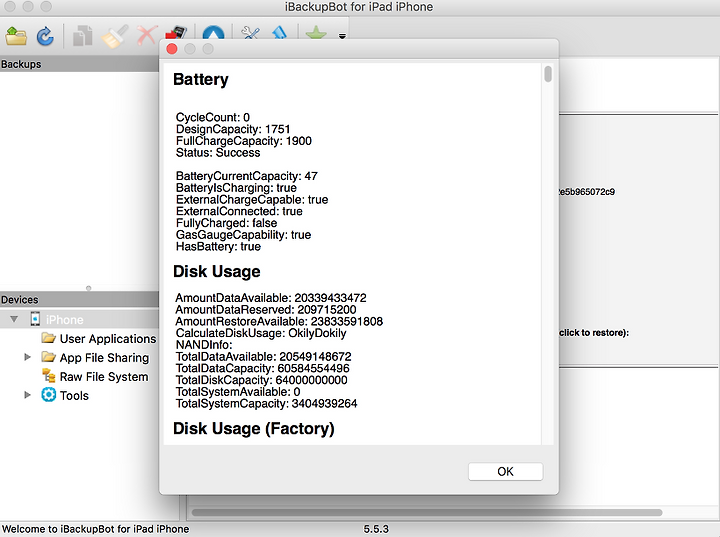720x537 pixels.
Task: Click the brush Clean icon in toolbar
Action: (x=115, y=36)
